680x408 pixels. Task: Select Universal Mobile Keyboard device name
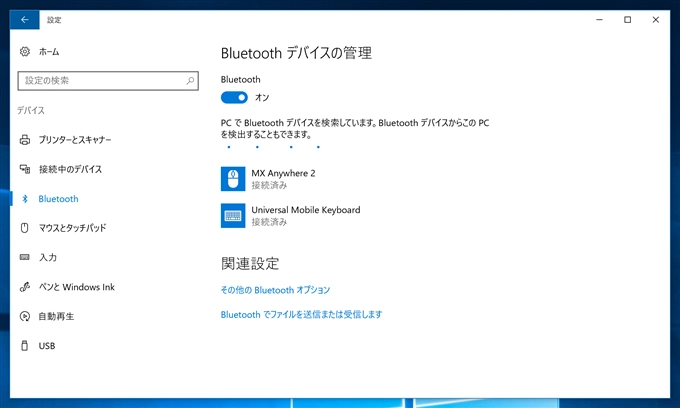tap(306, 210)
